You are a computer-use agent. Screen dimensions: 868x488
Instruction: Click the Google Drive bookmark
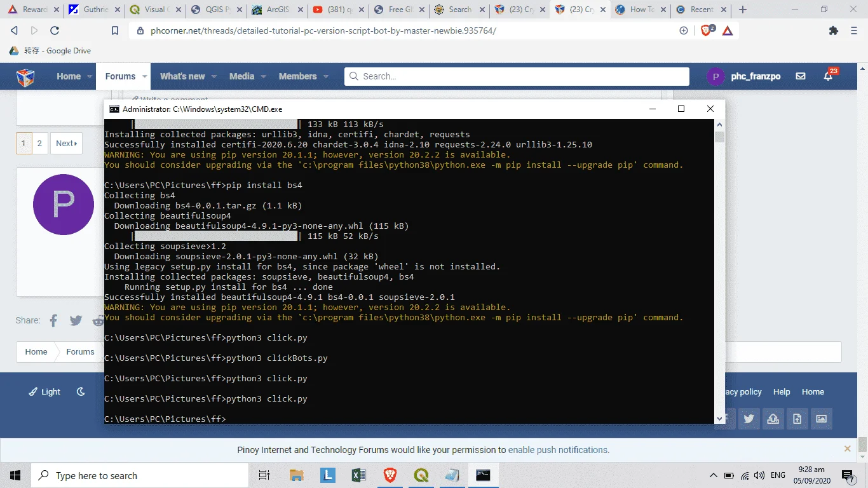coord(50,51)
